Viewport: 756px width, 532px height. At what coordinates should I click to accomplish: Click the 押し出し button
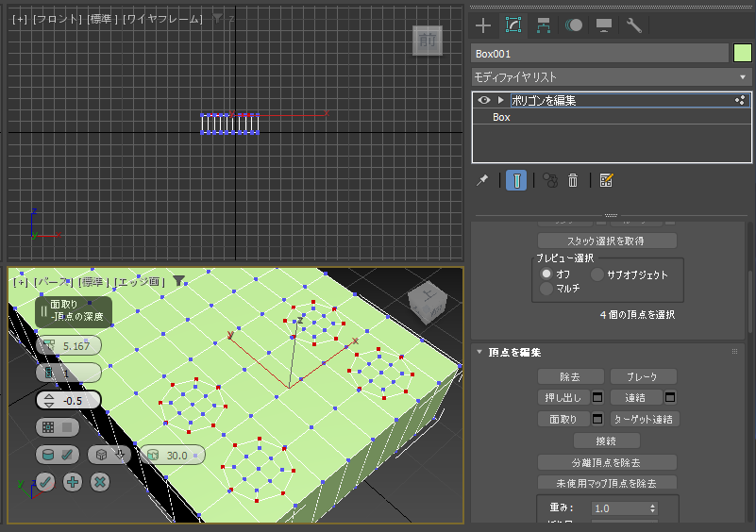(563, 397)
